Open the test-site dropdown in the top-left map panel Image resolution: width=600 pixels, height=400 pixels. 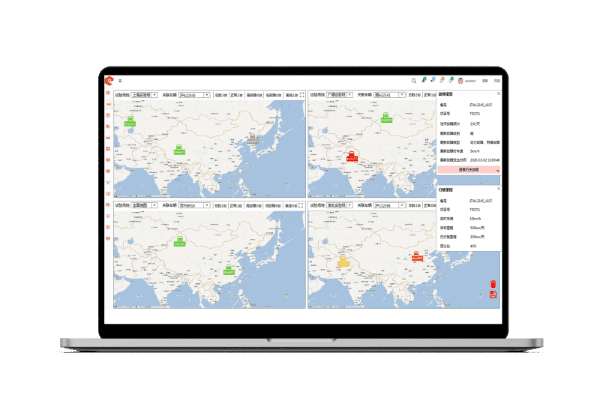point(146,94)
